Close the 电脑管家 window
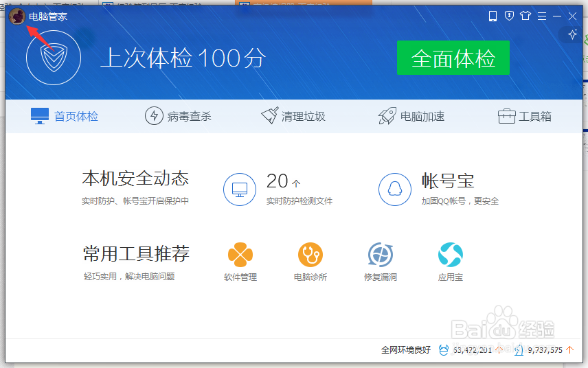Screen dimensions: 588x368 point(572,16)
